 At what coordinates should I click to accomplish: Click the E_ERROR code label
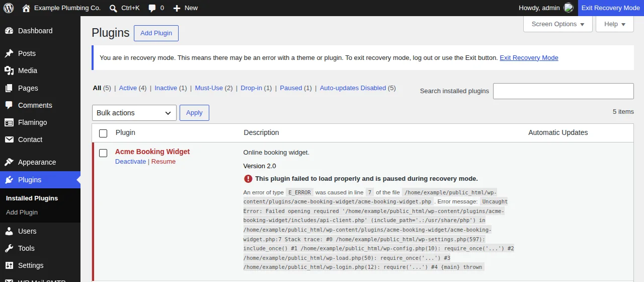coord(299,192)
